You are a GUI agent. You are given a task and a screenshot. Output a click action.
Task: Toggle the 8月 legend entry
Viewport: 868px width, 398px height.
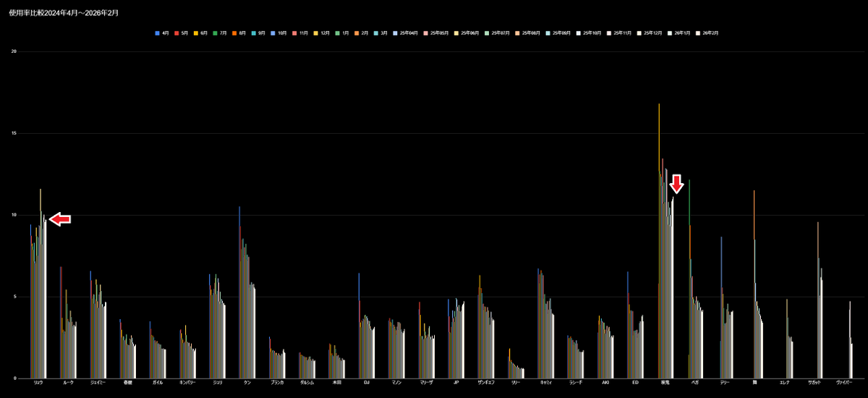coord(239,33)
